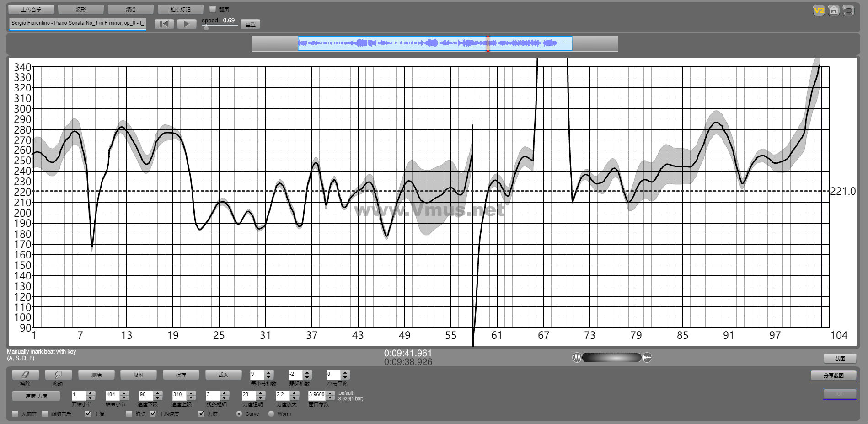Go to the home page icon
This screenshot has width=868, height=424.
(x=834, y=11)
